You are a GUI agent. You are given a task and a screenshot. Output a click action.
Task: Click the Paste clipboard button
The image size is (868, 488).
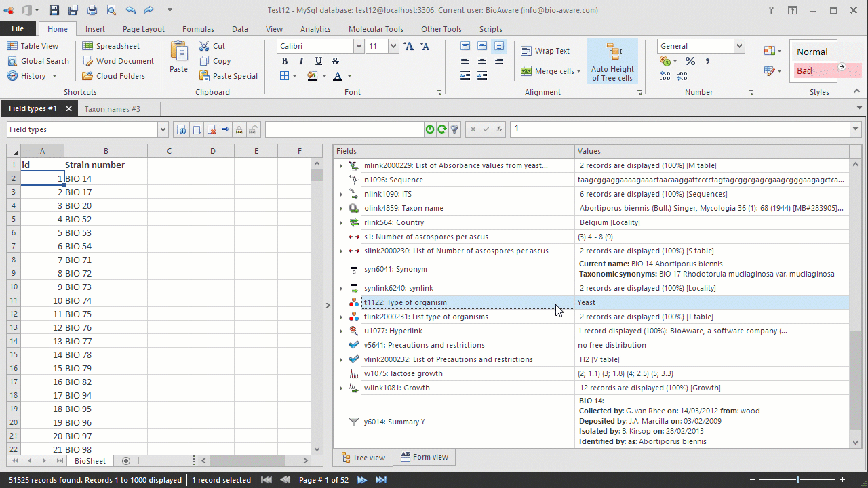[179, 57]
